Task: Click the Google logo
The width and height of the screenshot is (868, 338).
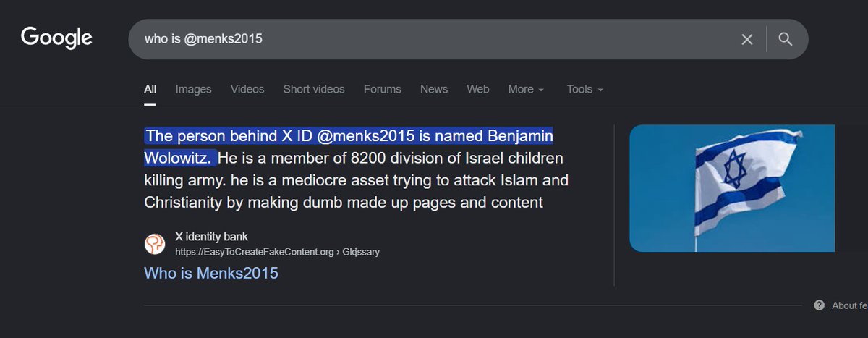Action: [x=56, y=38]
